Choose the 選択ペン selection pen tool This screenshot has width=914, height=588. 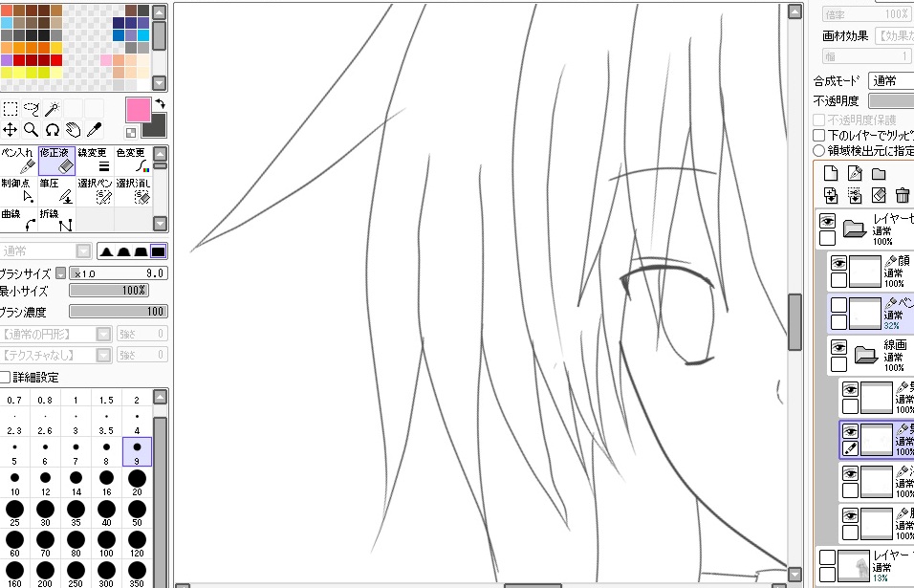[95, 191]
